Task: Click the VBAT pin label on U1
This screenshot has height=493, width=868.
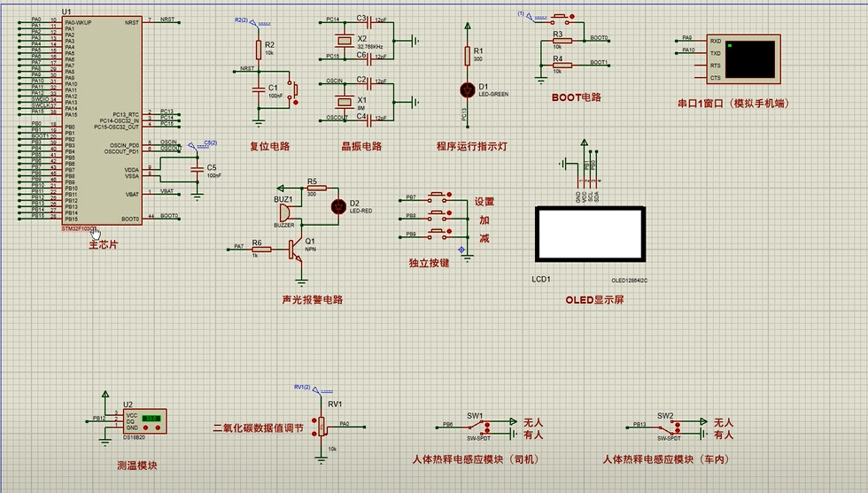Action: tap(132, 194)
